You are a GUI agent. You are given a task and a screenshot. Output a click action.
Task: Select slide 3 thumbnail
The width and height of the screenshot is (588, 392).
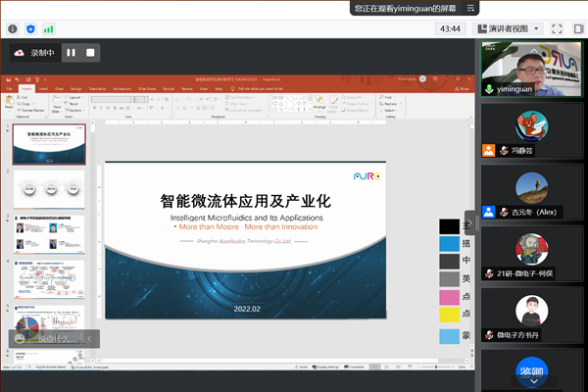49,231
